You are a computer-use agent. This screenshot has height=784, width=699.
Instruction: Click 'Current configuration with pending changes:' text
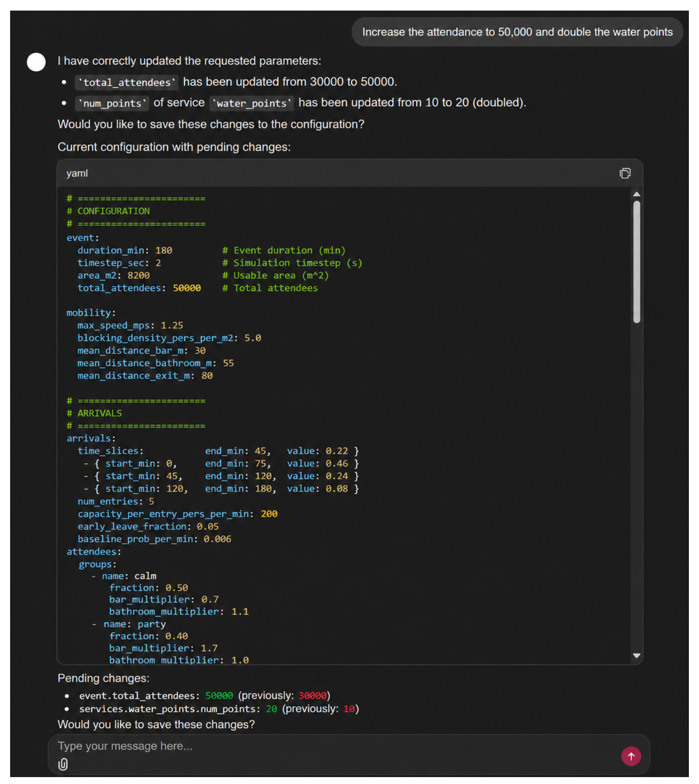click(x=174, y=147)
